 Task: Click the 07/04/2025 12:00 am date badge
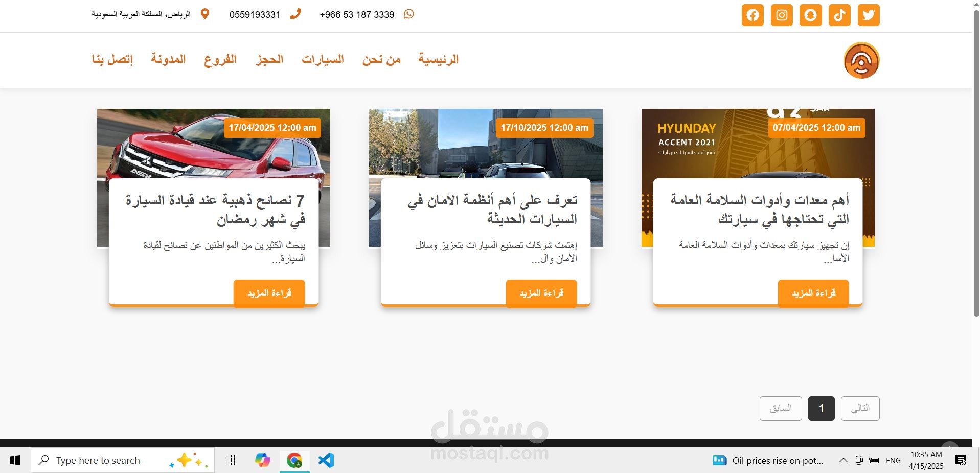pyautogui.click(x=816, y=128)
